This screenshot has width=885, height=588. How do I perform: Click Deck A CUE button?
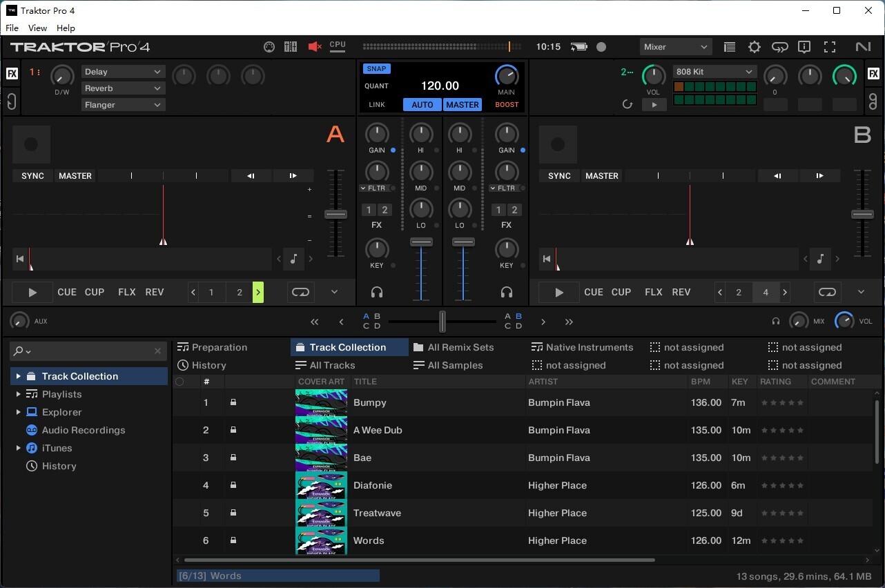(x=67, y=292)
